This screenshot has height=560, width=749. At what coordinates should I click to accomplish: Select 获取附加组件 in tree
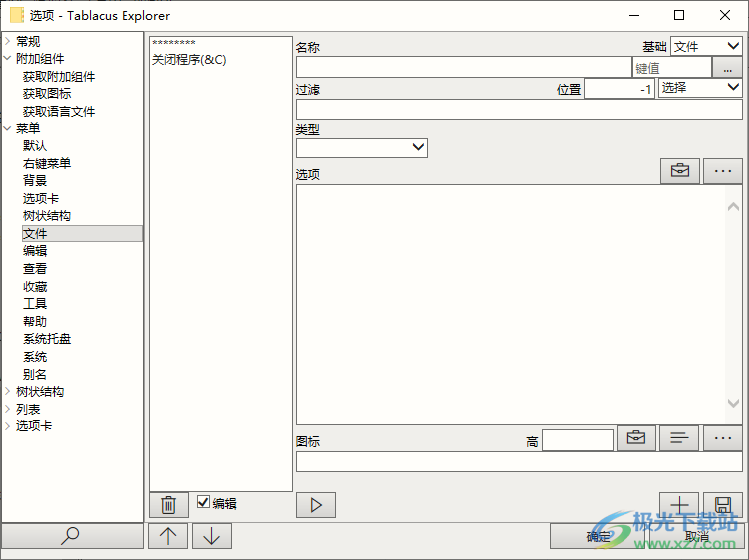59,76
